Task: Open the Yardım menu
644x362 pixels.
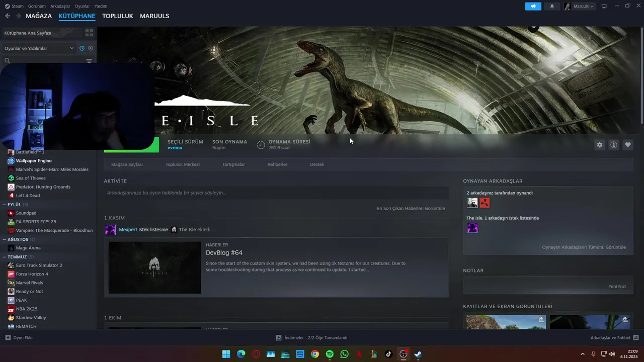Action: [x=101, y=6]
